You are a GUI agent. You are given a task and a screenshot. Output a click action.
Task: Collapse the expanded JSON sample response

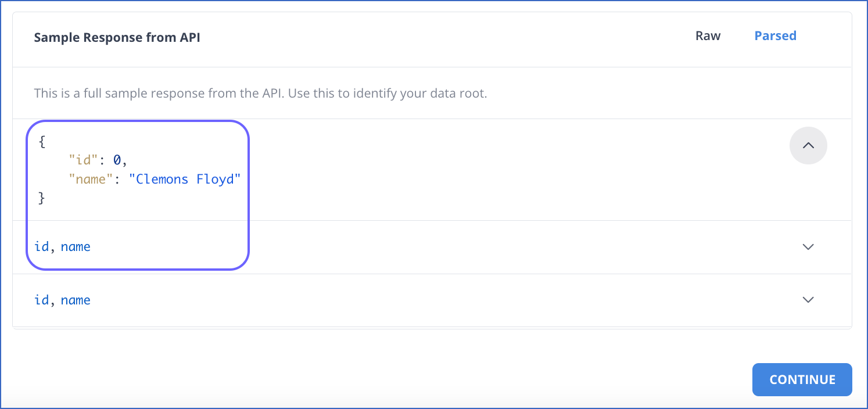[x=808, y=145]
